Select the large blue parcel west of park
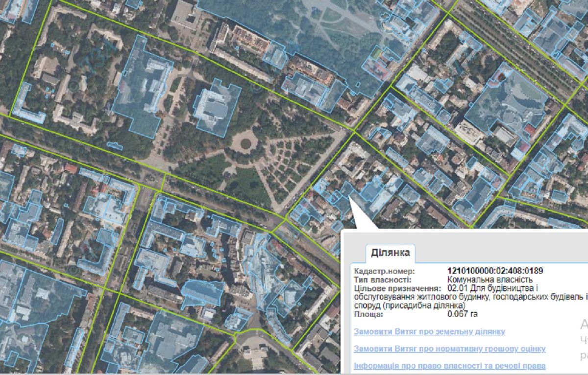Image resolution: width=588 pixels, height=375 pixels. tap(143, 88)
